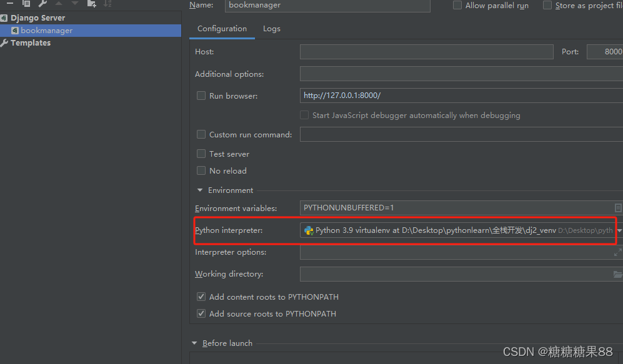Image resolution: width=623 pixels, height=364 pixels.
Task: Click the "Name:" label
Action: (x=201, y=5)
